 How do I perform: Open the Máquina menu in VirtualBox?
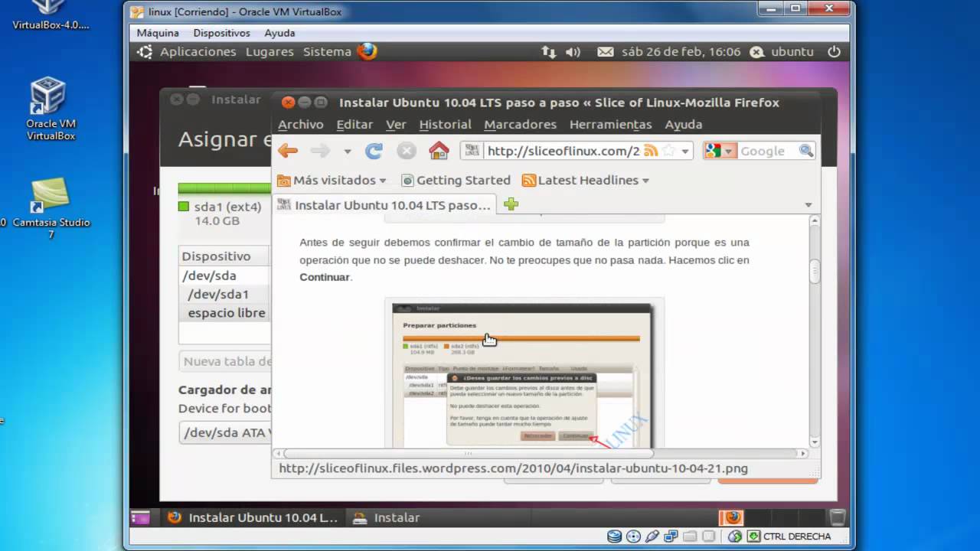point(158,33)
